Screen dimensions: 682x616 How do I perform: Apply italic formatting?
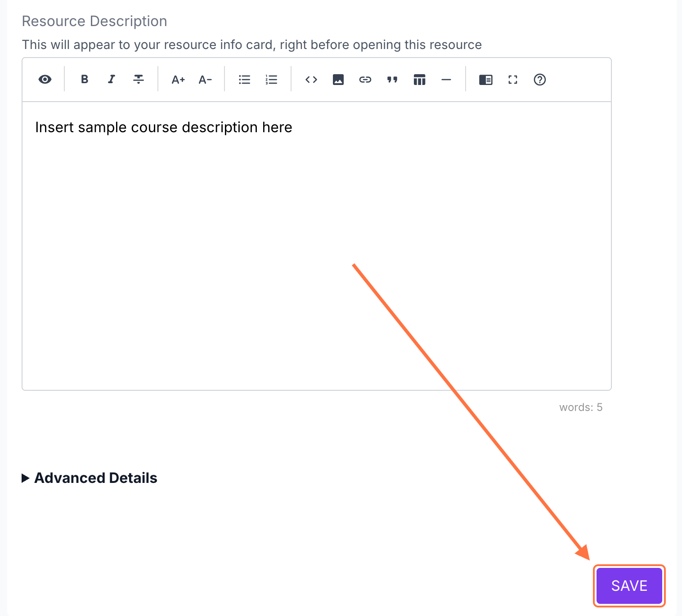[x=112, y=80]
